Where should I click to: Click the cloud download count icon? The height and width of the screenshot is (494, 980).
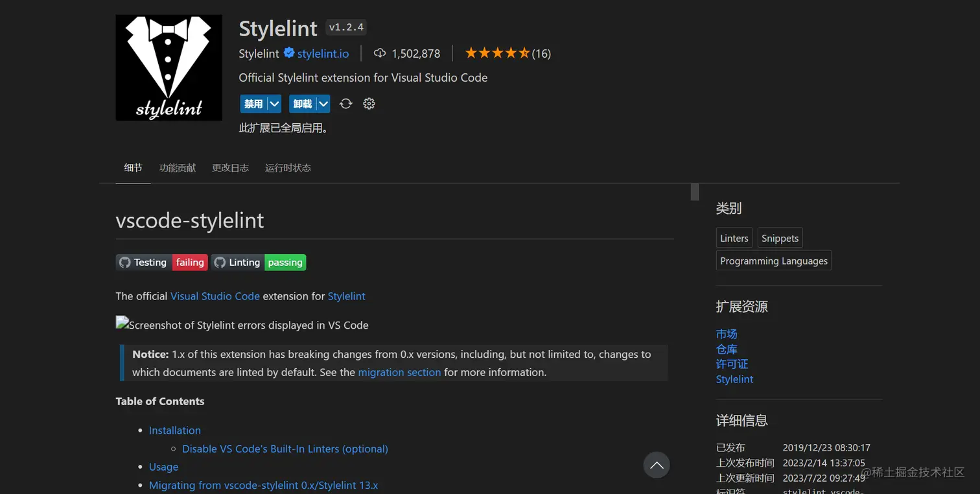(x=380, y=53)
